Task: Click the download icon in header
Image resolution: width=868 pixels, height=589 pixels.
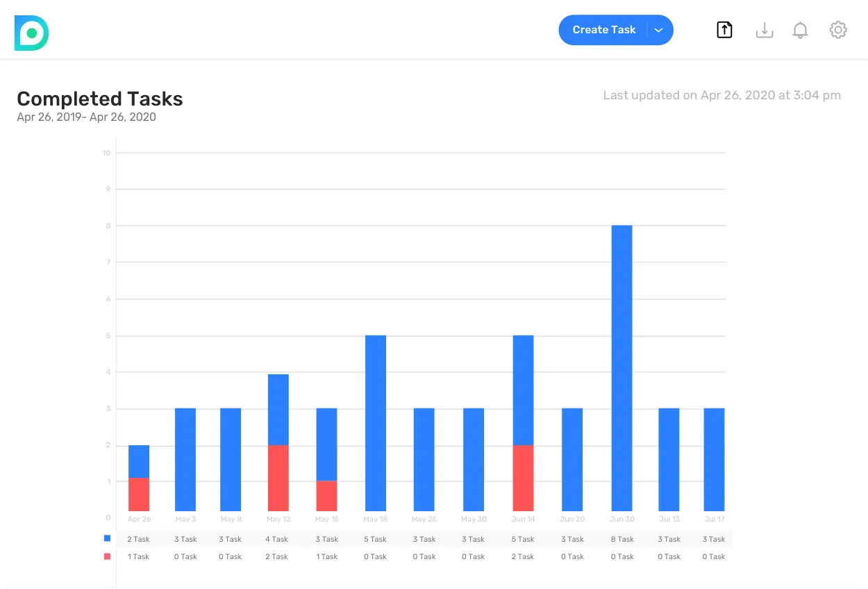Action: click(764, 30)
